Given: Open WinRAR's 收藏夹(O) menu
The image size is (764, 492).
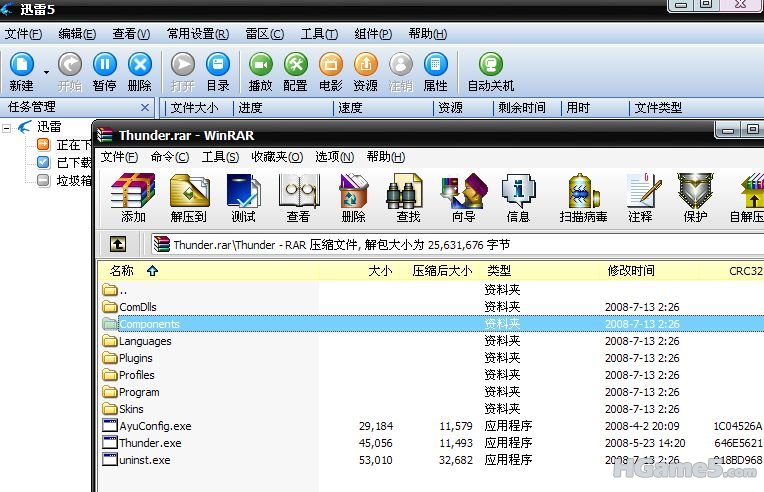Looking at the screenshot, I should (277, 157).
